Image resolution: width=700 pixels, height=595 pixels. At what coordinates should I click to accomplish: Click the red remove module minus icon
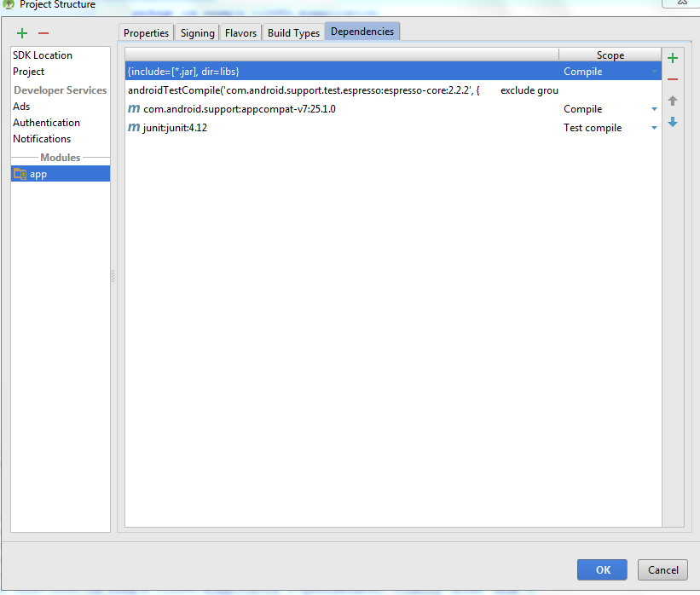click(43, 33)
